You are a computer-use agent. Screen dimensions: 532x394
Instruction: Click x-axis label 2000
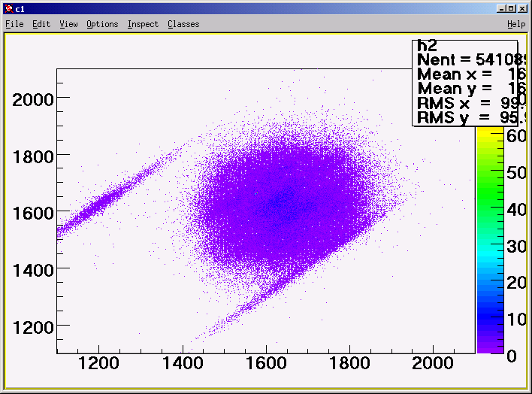433,363
